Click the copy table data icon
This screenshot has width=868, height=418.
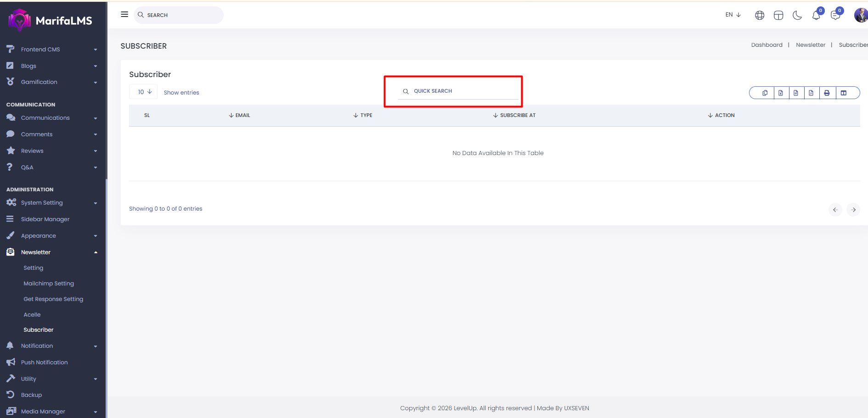(765, 93)
